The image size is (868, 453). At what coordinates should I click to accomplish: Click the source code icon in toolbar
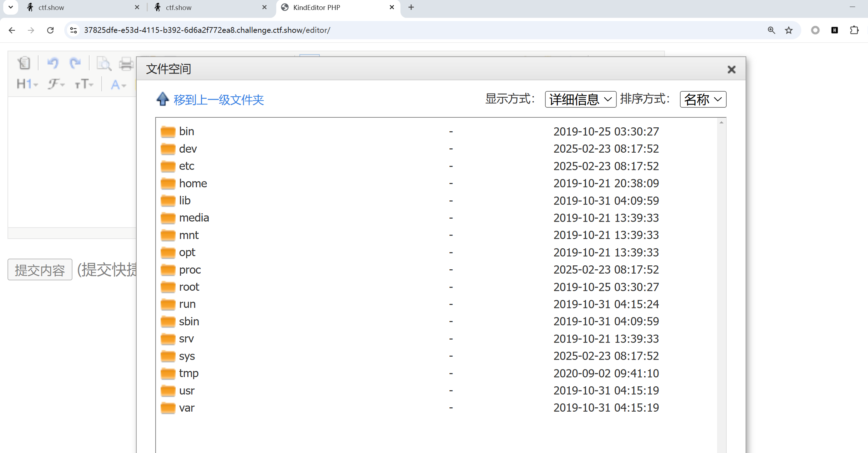pos(24,63)
